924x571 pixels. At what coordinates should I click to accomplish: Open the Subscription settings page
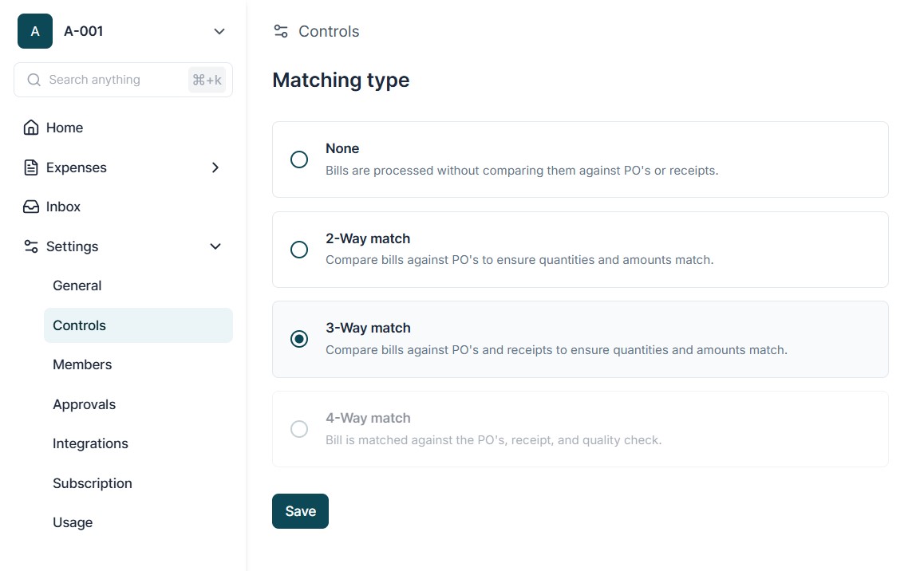93,483
